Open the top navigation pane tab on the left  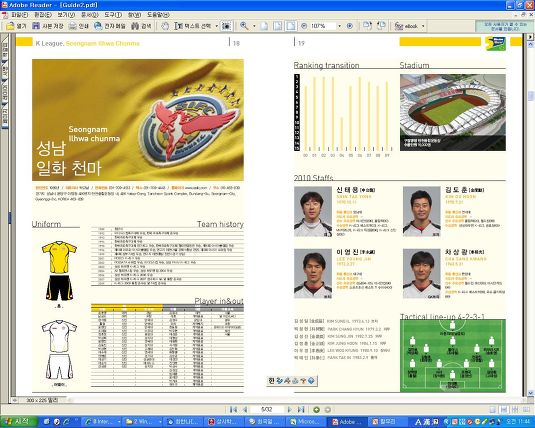(5, 48)
